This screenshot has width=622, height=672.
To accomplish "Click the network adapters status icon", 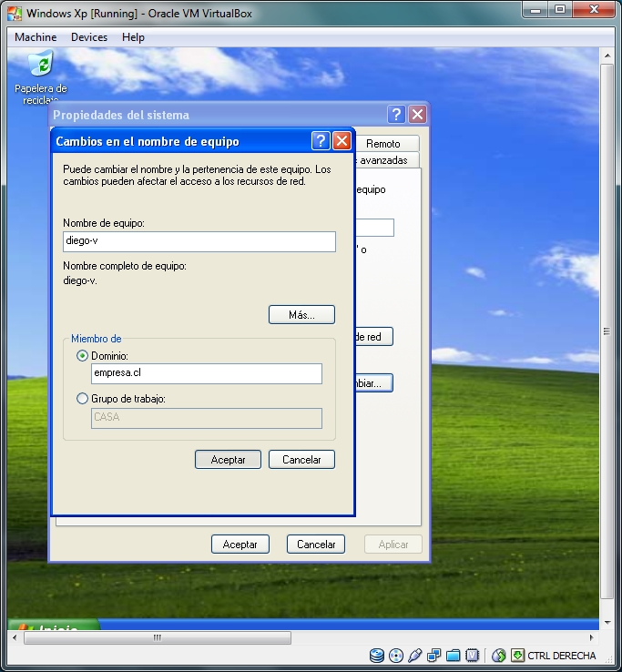I will point(433,656).
